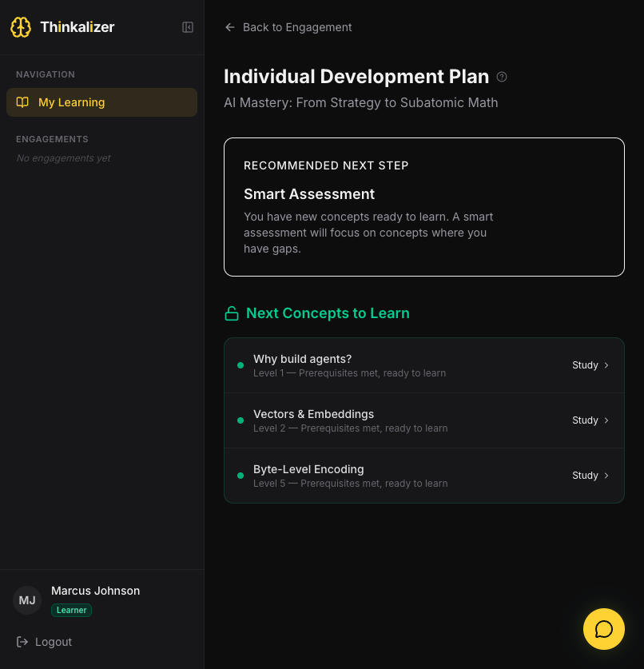The image size is (644, 669).
Task: Open the Engagements section in the sidebar
Action: (52, 139)
